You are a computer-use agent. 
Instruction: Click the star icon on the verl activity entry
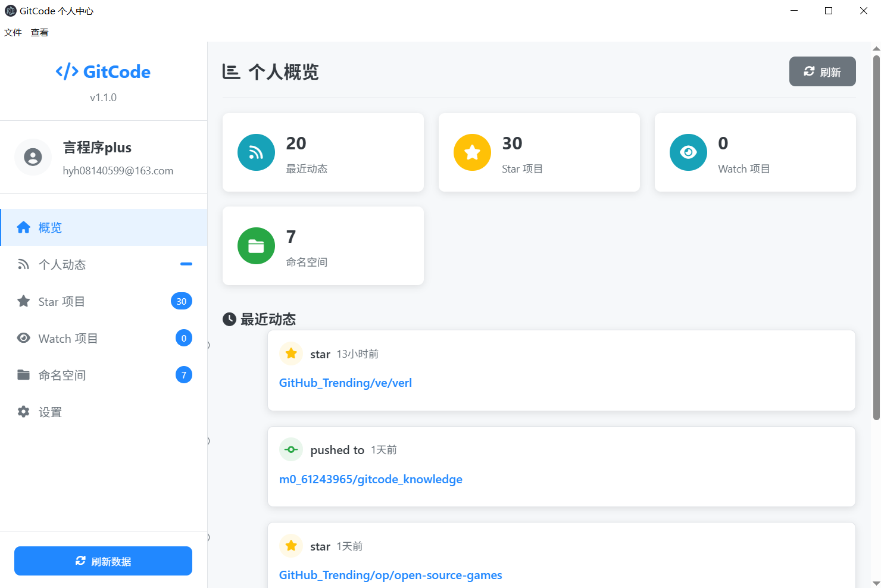click(x=291, y=353)
